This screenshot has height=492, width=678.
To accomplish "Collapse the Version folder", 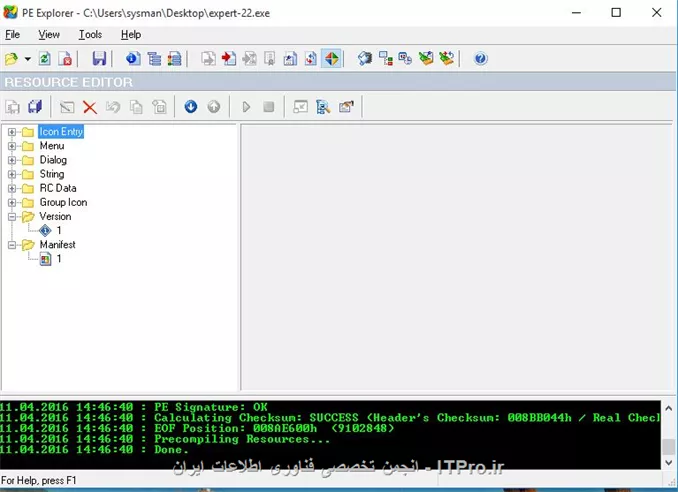I will click(x=12, y=217).
